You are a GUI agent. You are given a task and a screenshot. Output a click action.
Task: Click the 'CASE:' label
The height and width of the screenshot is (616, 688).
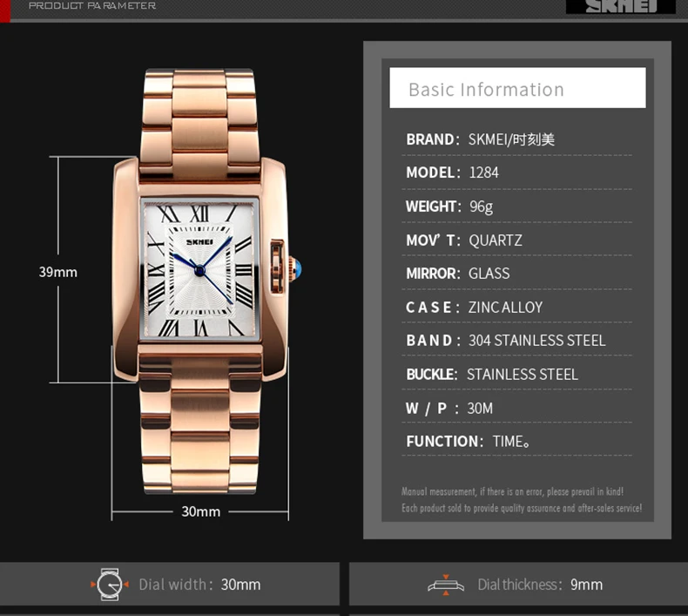[433, 308]
